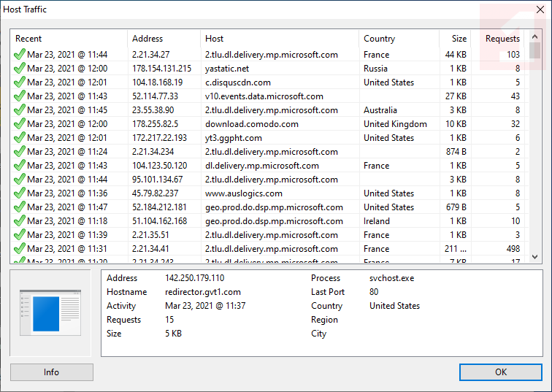Sort list by Recent column header
552x392 pixels.
(x=69, y=39)
